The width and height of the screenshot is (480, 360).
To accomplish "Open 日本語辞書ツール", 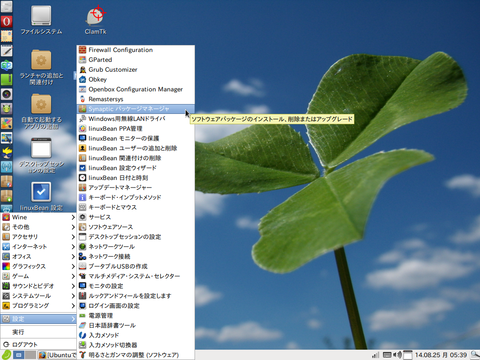I will click(136, 325).
